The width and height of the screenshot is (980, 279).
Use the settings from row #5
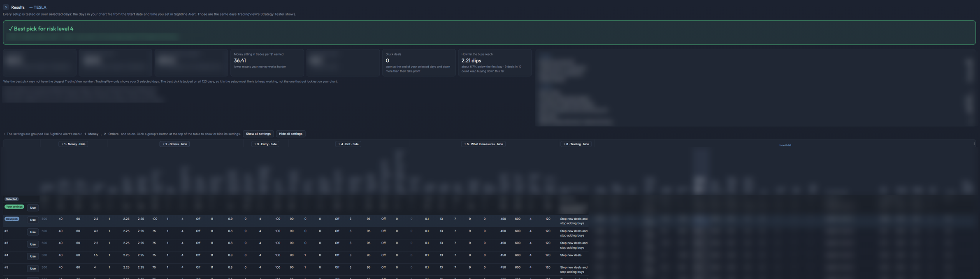pyautogui.click(x=33, y=269)
